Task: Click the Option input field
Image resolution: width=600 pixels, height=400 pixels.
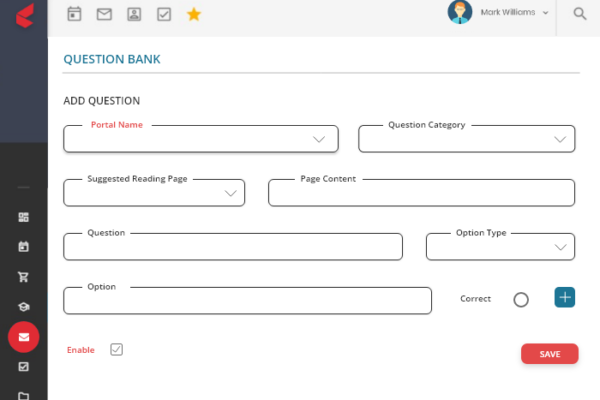Action: (248, 300)
